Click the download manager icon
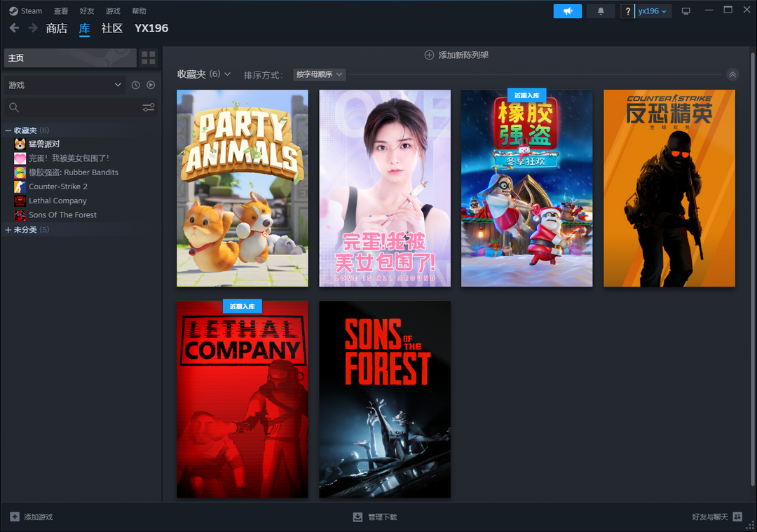Image resolution: width=757 pixels, height=532 pixels. [x=357, y=517]
